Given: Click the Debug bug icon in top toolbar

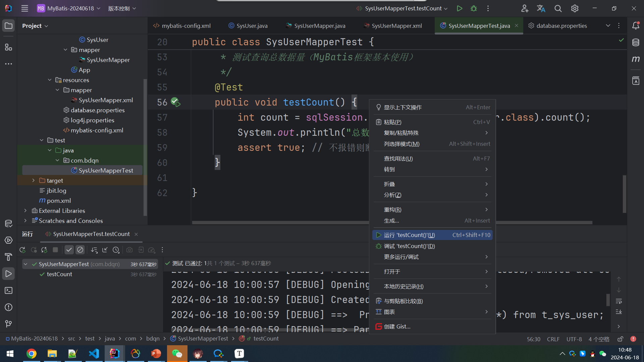Looking at the screenshot, I should [474, 8].
